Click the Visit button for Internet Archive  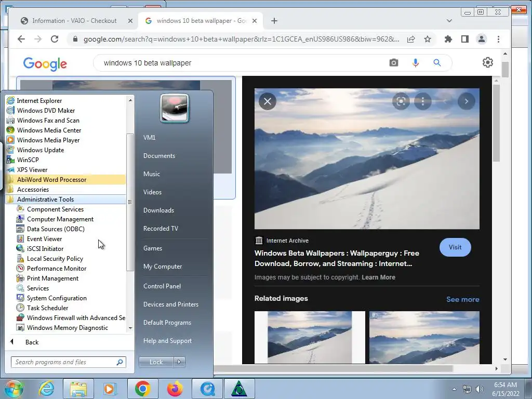click(x=455, y=247)
